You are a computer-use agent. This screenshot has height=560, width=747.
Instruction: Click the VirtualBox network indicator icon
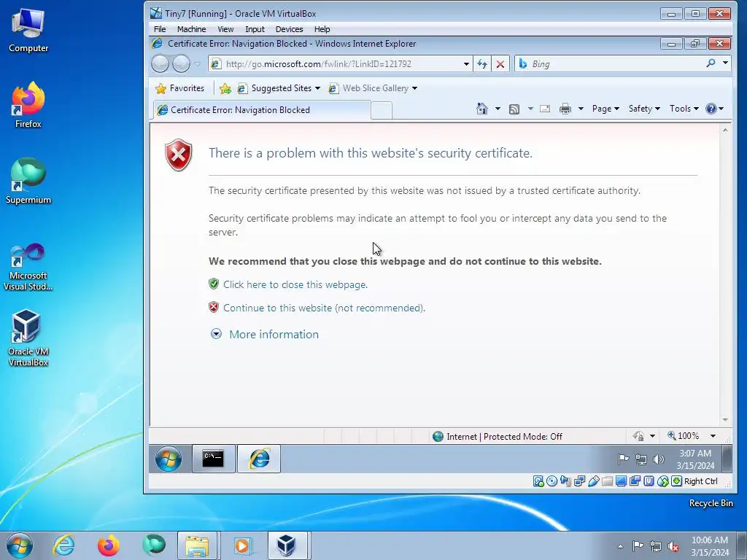579,481
